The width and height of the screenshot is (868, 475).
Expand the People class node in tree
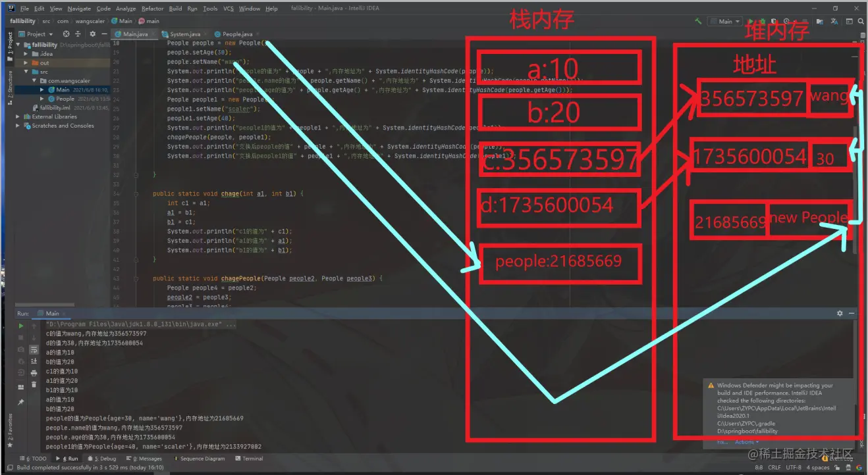[42, 99]
